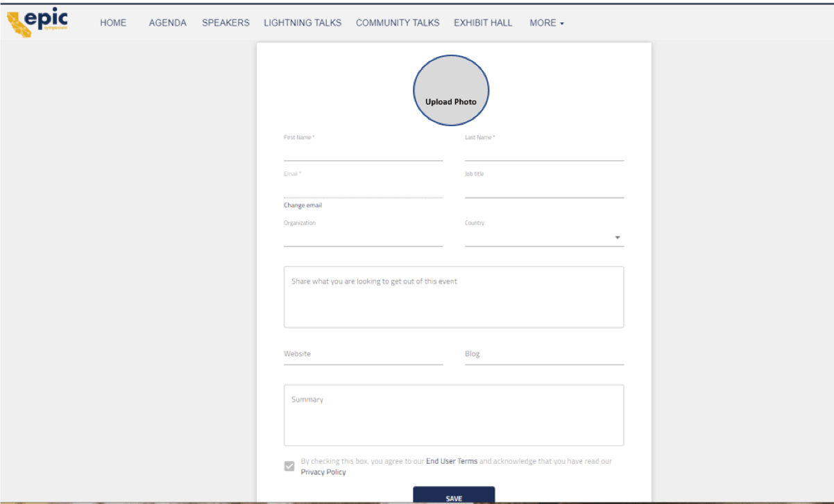Open the AGENDA page
The width and height of the screenshot is (834, 504).
[x=167, y=23]
